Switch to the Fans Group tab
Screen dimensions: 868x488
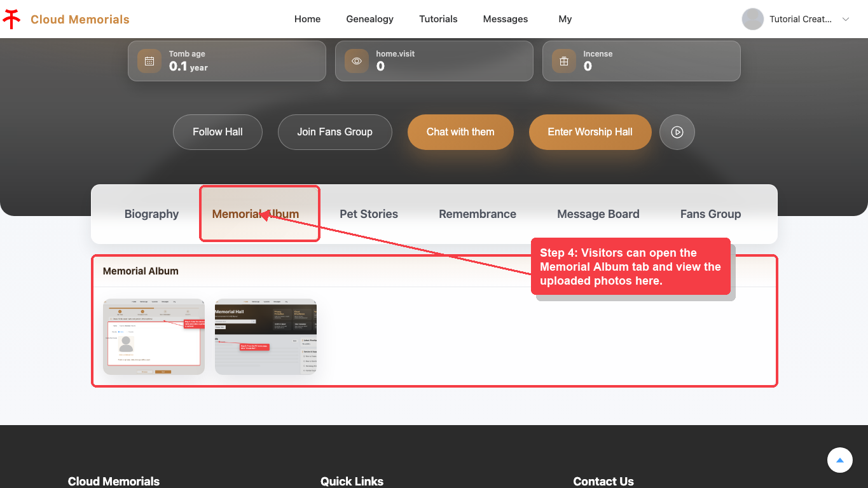710,214
